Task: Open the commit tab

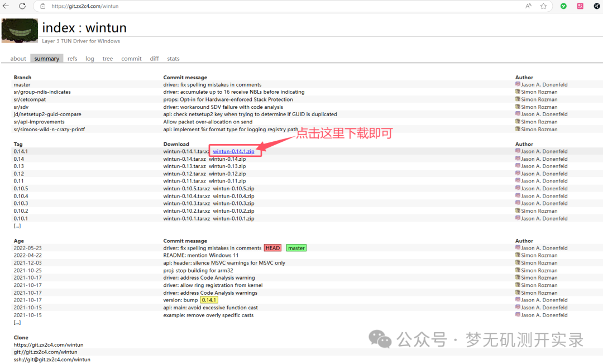Action: (132, 59)
